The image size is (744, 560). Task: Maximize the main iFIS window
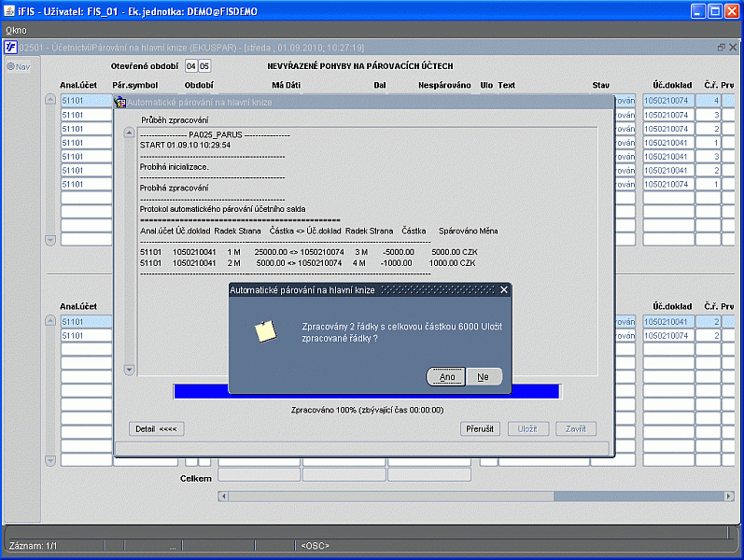715,11
